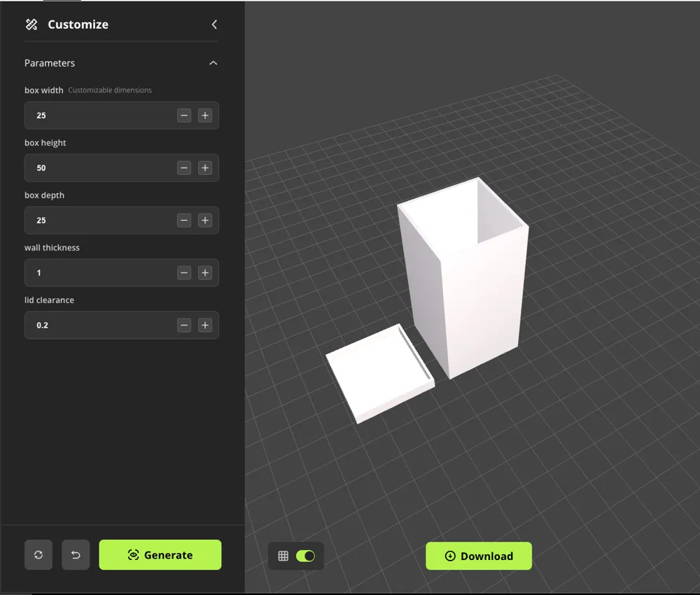Click the grid icon beside the toggle
Image resolution: width=700 pixels, height=595 pixels.
tap(283, 555)
